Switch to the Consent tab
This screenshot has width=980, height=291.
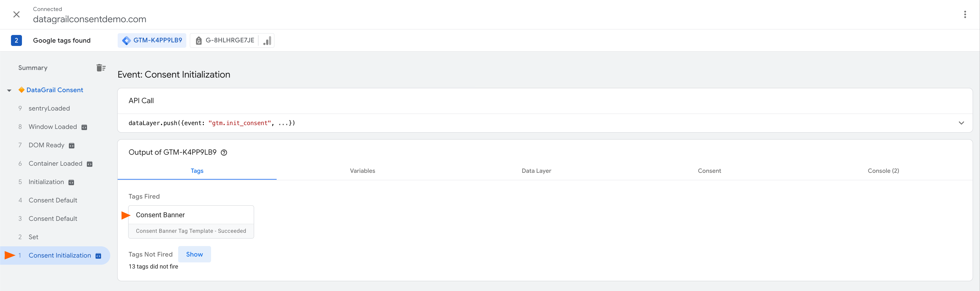coord(709,171)
